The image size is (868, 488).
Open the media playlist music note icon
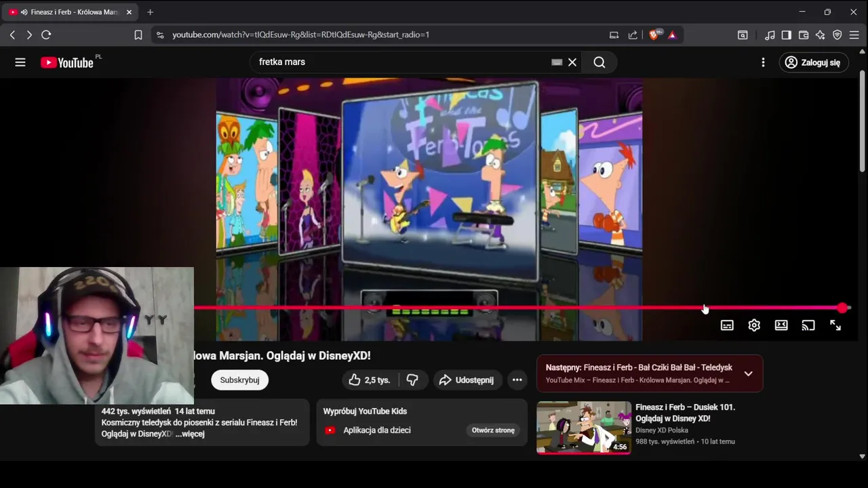pyautogui.click(x=770, y=35)
